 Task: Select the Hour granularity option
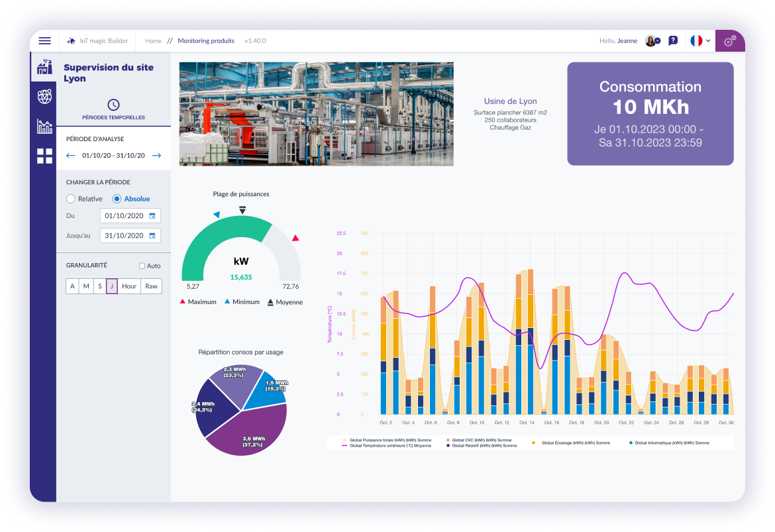[x=129, y=286]
